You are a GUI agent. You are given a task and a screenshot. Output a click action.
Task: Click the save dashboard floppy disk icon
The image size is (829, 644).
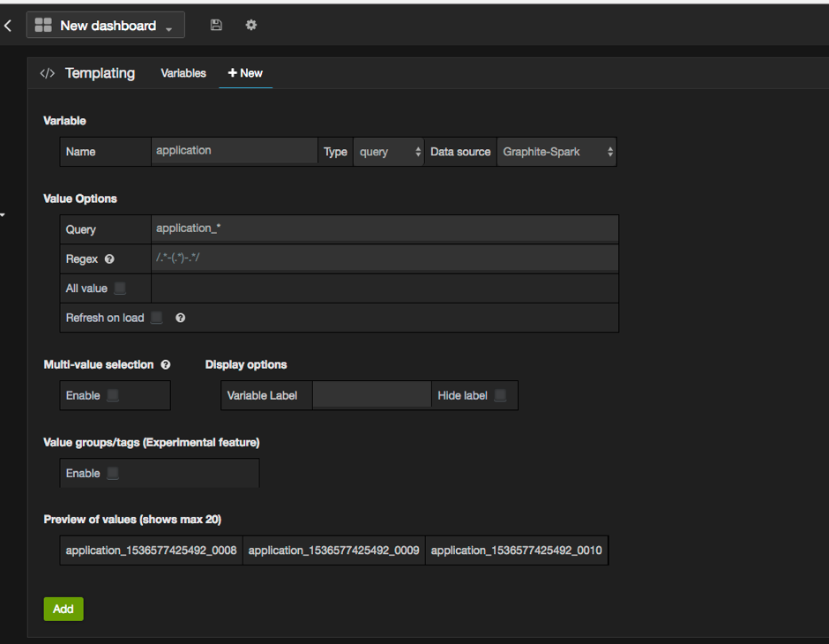216,26
